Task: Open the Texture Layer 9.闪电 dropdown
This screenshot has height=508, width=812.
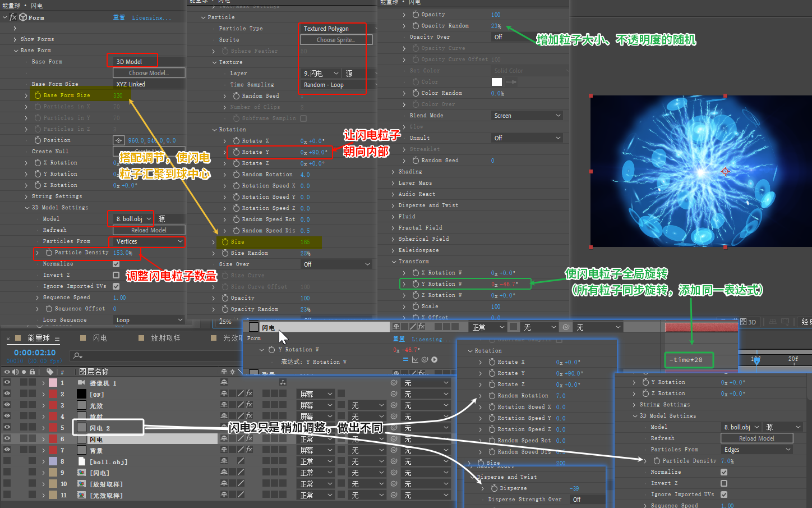Action: [321, 74]
